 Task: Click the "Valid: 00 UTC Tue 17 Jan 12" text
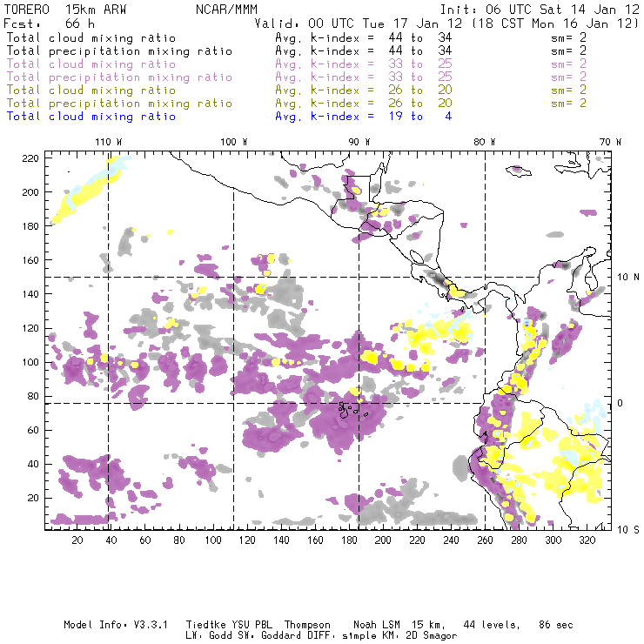point(359,23)
